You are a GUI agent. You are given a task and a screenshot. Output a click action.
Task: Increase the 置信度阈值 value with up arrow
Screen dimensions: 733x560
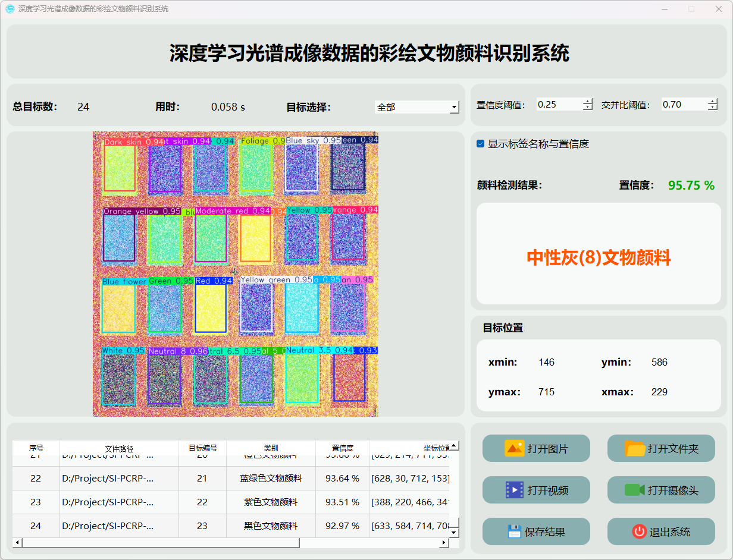tap(588, 102)
